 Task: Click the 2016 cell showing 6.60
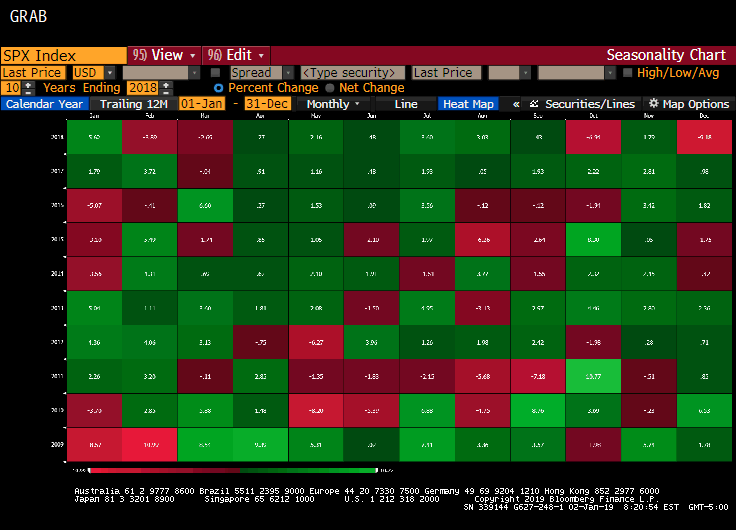coord(205,206)
